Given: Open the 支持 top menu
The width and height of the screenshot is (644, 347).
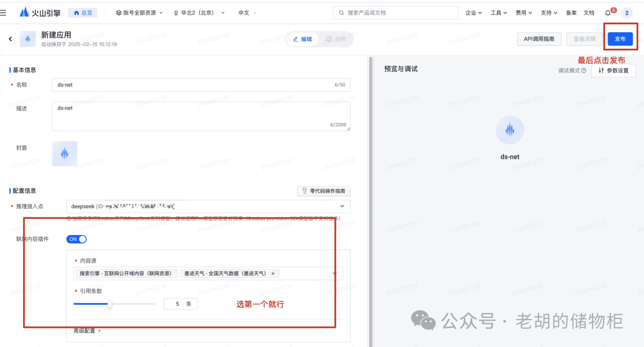Looking at the screenshot, I should [549, 13].
